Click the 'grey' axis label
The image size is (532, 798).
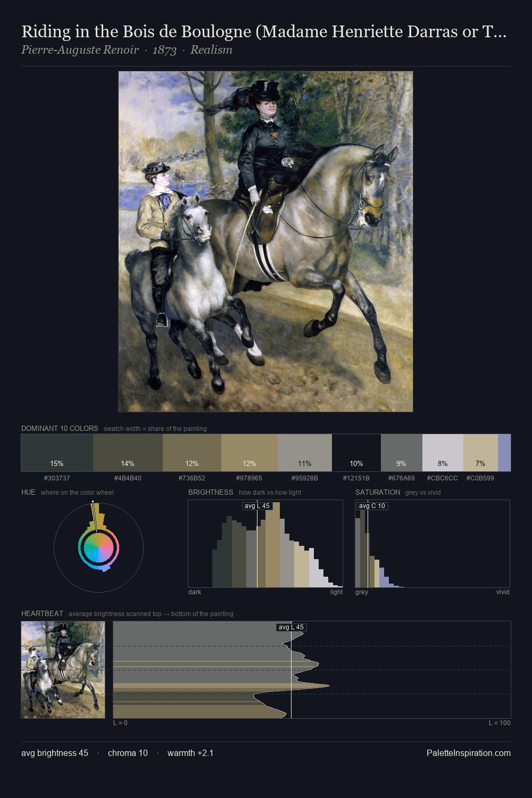pos(362,592)
